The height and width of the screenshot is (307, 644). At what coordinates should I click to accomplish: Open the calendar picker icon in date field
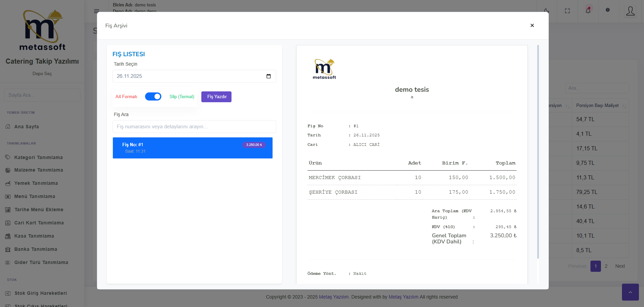coord(268,76)
